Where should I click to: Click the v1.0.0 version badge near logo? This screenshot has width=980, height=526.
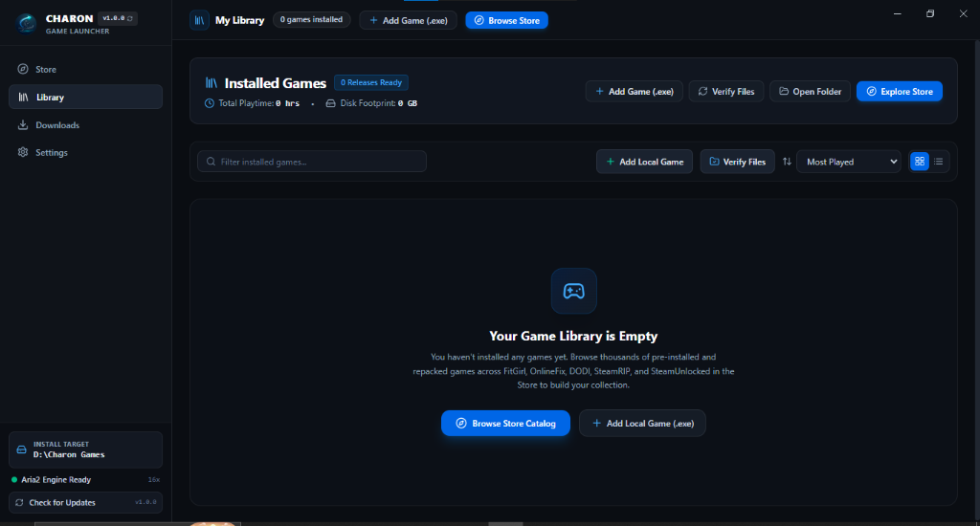(118, 18)
